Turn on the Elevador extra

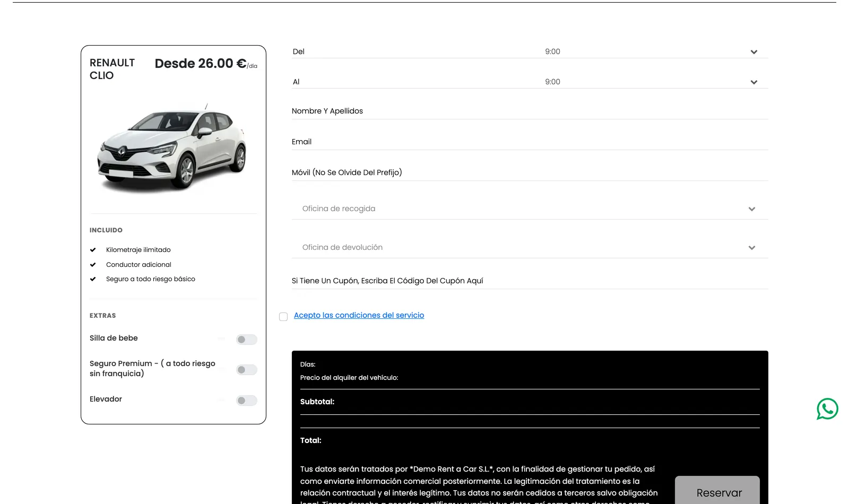tap(247, 401)
